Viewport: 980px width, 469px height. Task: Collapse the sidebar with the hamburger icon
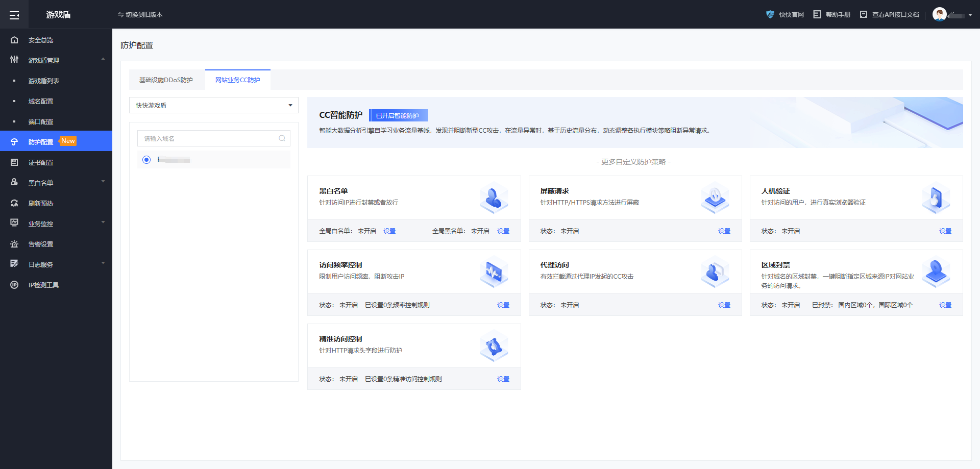tap(14, 14)
